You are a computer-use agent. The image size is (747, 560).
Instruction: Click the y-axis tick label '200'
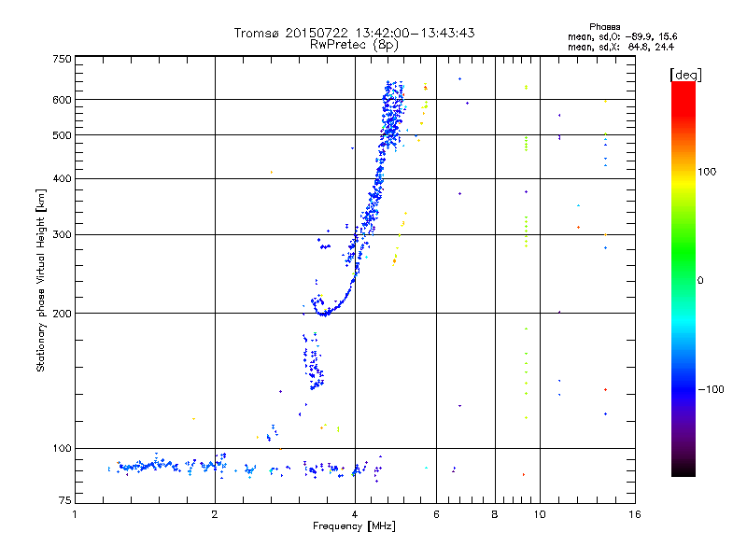62,314
